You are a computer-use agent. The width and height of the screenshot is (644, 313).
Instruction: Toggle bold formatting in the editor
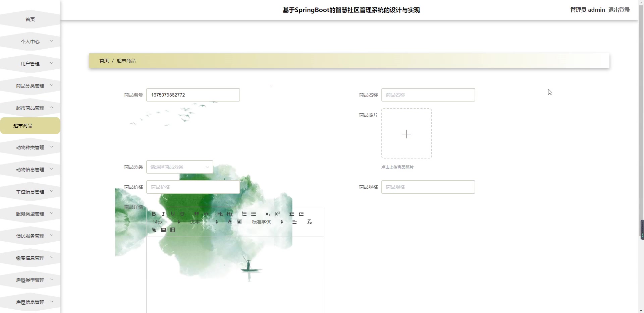click(x=154, y=214)
